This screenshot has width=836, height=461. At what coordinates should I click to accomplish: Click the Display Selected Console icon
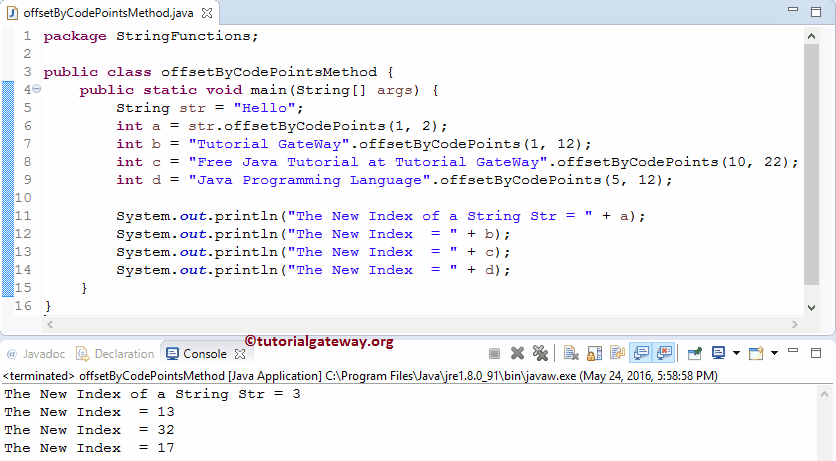click(x=718, y=353)
